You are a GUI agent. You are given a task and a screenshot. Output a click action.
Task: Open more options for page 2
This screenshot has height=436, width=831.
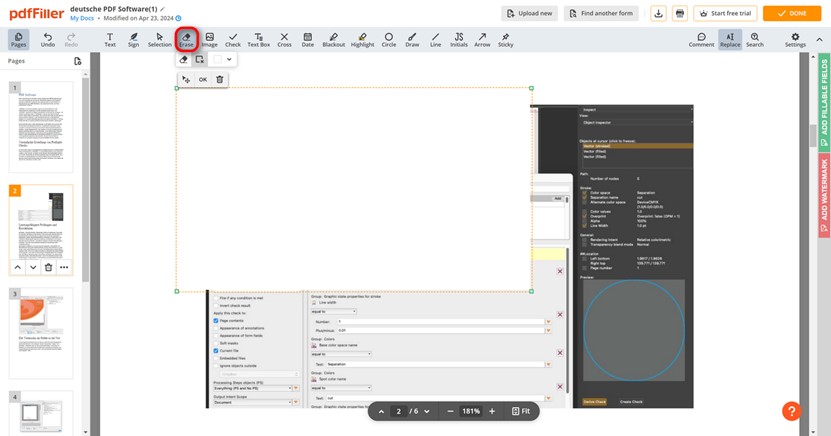[x=64, y=267]
